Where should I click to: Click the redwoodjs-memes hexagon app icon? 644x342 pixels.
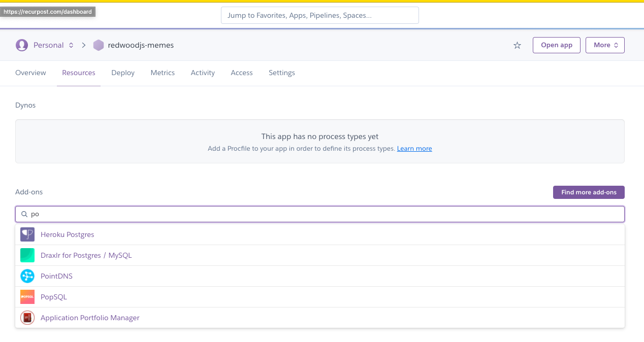pyautogui.click(x=99, y=45)
